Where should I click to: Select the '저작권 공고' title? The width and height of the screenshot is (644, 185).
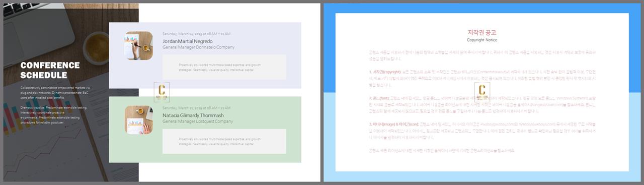point(482,32)
